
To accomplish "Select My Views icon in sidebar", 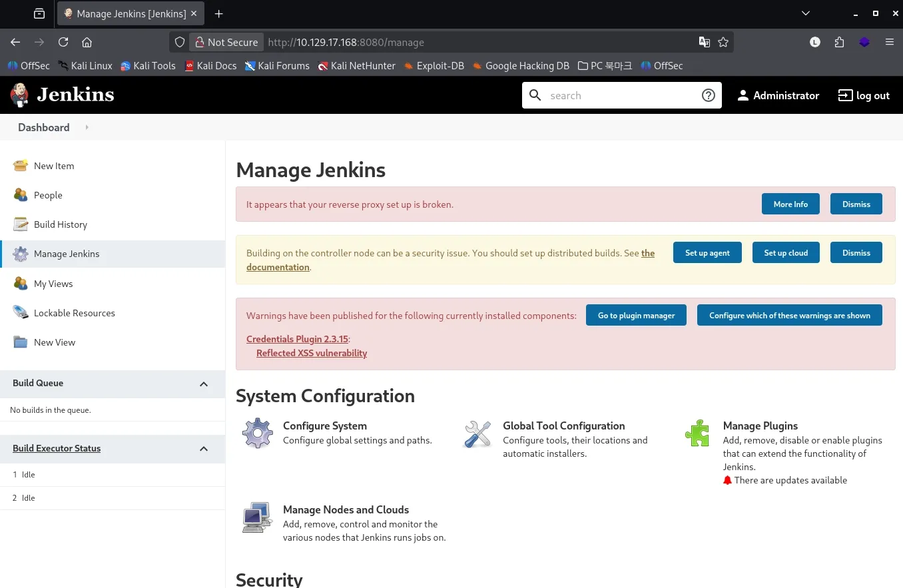I will [21, 284].
